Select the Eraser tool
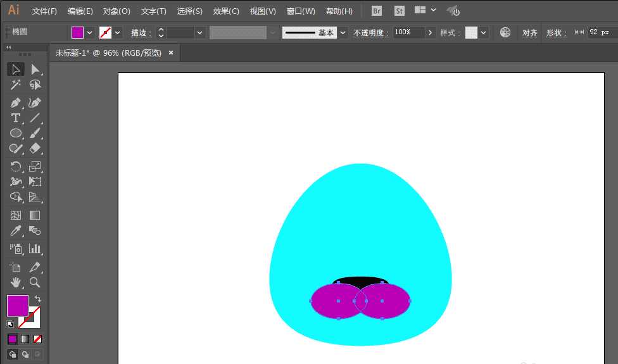Viewport: 618px width, 364px height. (x=35, y=149)
